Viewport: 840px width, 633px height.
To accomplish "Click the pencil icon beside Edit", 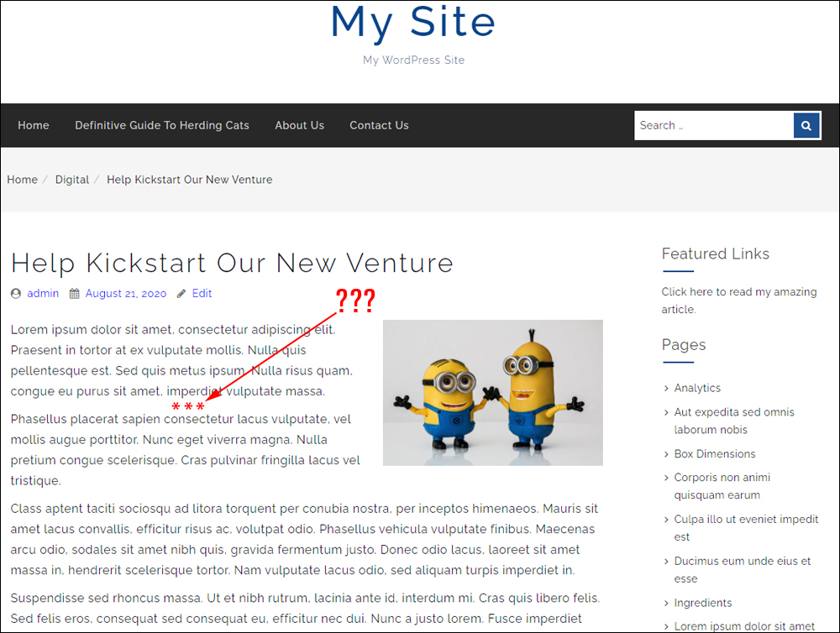I will pos(181,294).
